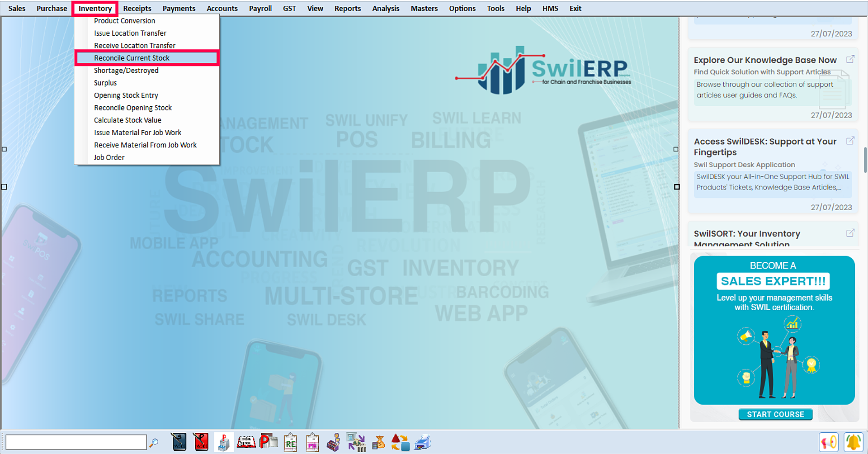The image size is (868, 454).
Task: Open the Payments menu
Action: (179, 8)
